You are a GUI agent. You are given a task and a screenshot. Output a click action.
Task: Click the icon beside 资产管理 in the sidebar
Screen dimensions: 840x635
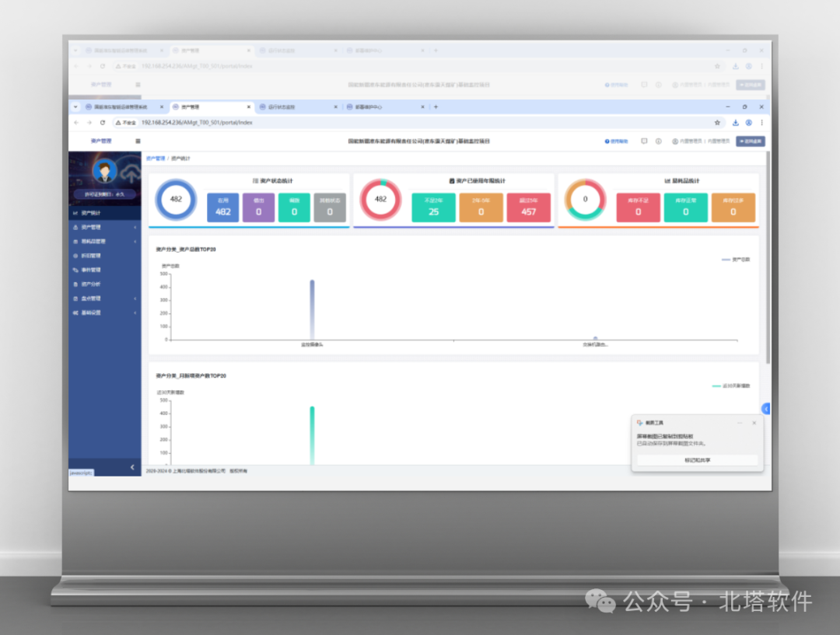click(75, 228)
